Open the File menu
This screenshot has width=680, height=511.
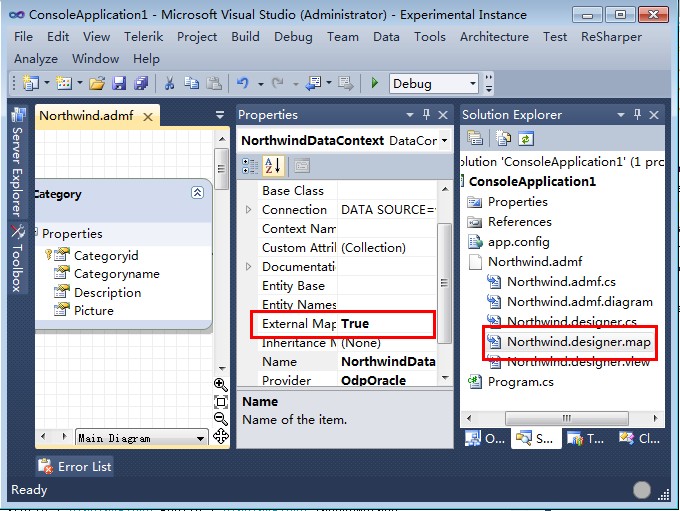click(x=23, y=37)
